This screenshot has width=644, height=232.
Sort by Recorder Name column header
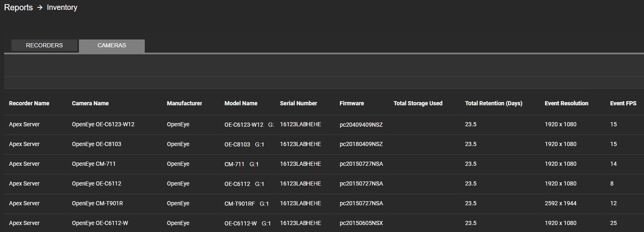pos(29,103)
